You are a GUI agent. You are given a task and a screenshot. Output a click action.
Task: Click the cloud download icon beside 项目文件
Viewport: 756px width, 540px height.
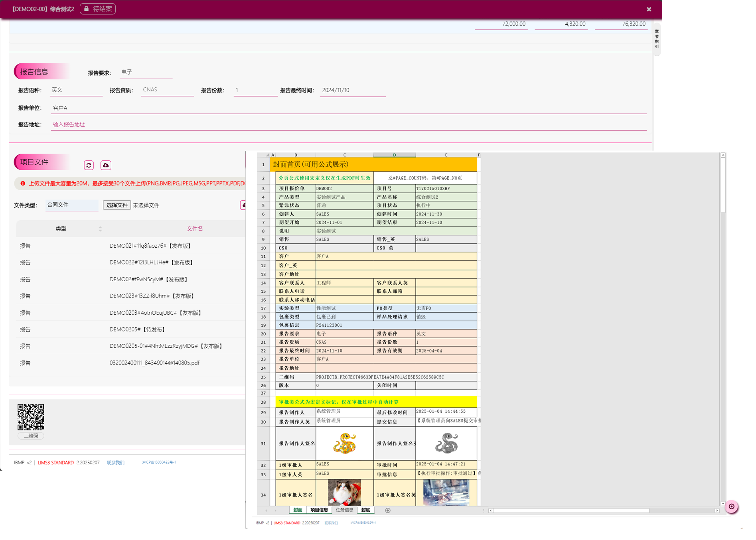[106, 165]
